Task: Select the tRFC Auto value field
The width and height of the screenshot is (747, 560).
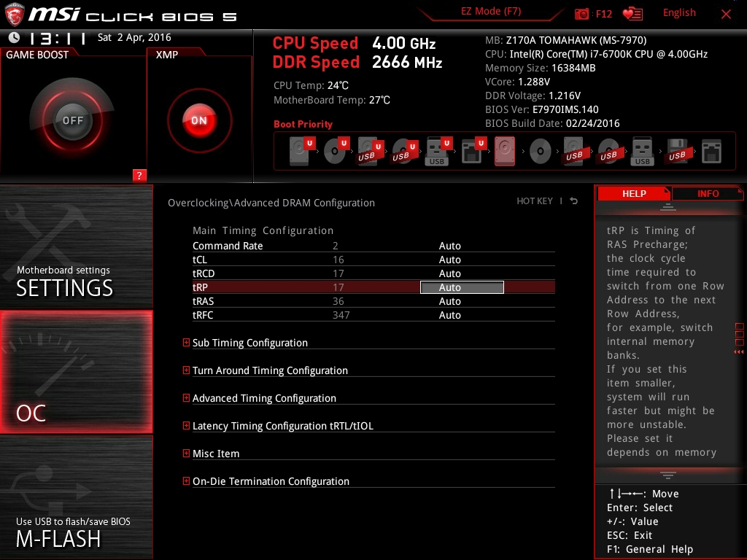Action: 449,315
